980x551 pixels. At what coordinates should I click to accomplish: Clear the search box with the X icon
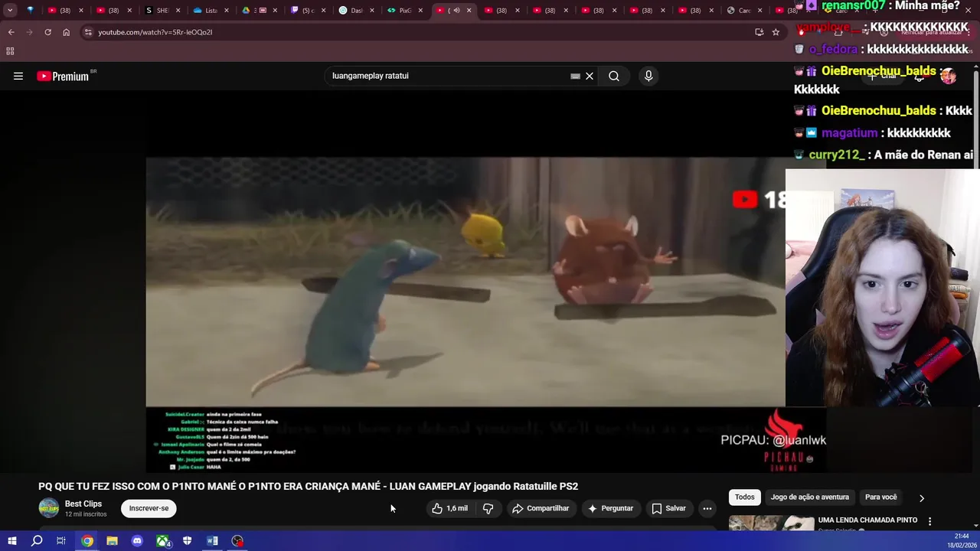coord(590,76)
